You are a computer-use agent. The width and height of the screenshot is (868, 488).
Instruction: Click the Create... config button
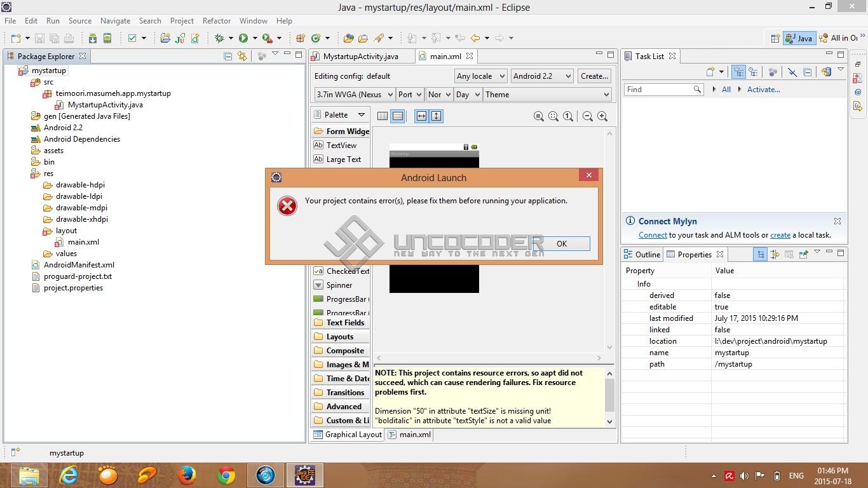click(x=595, y=76)
